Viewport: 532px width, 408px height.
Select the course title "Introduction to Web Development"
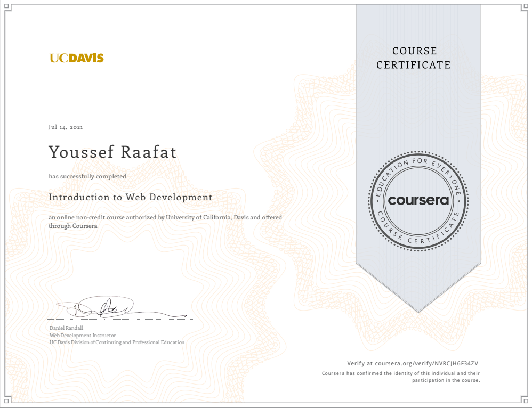point(130,197)
